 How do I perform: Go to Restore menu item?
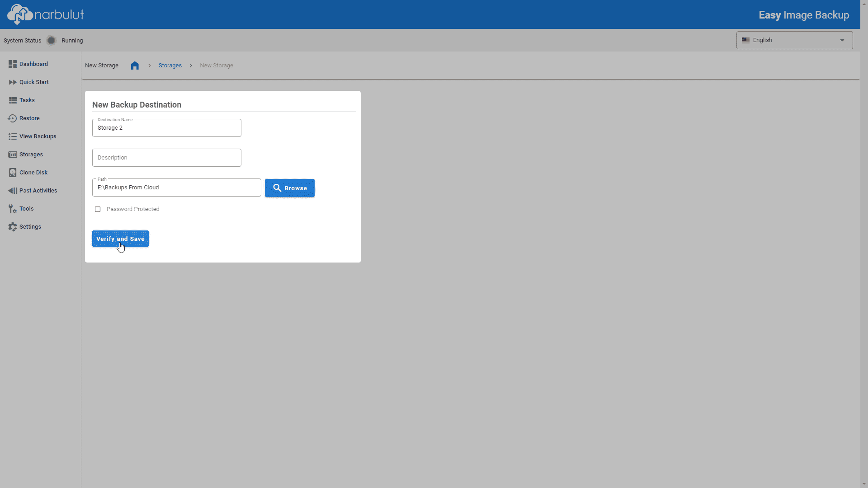(29, 118)
